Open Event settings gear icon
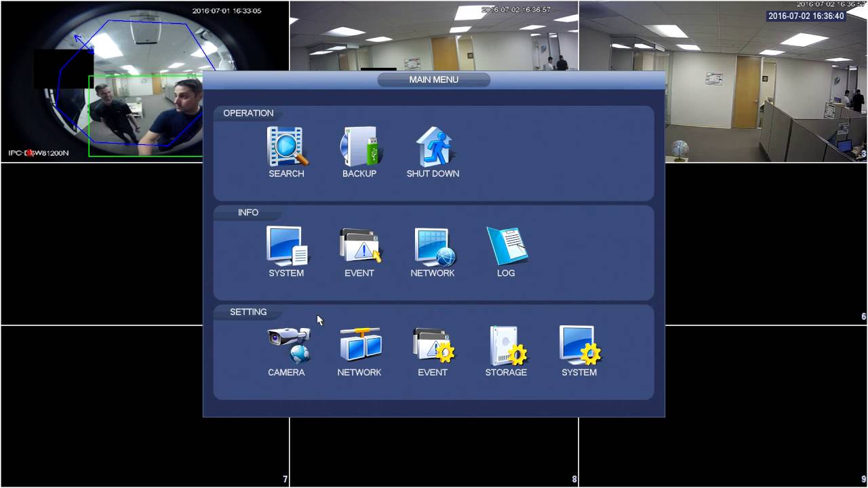 coord(433,345)
